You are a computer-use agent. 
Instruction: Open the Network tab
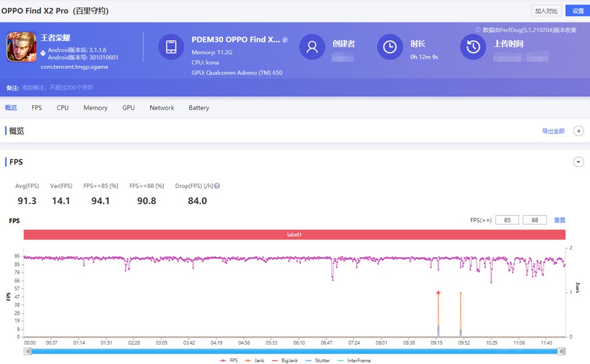(x=162, y=107)
